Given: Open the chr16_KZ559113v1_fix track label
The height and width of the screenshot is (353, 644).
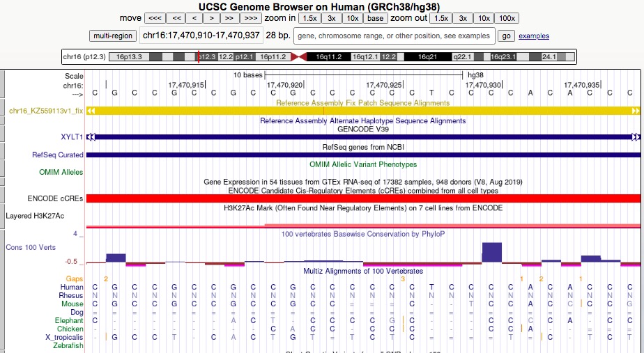Looking at the screenshot, I should [x=46, y=111].
